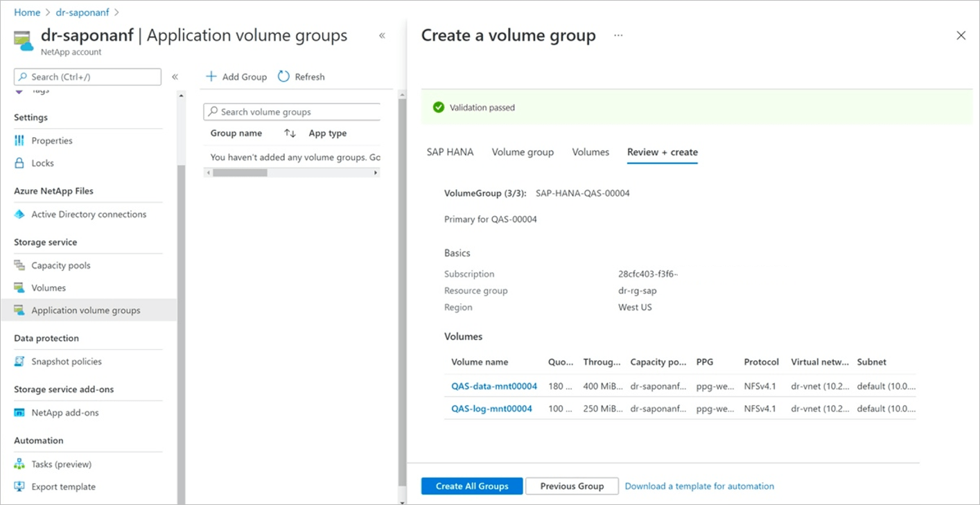The width and height of the screenshot is (980, 505).
Task: Collapse the sidebar navigation chevron
Action: coord(176,77)
